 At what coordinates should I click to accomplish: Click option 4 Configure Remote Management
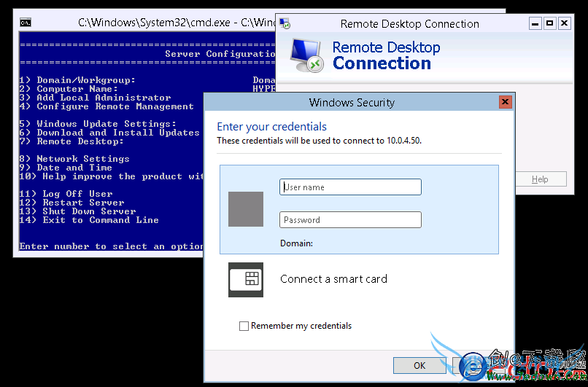[107, 107]
